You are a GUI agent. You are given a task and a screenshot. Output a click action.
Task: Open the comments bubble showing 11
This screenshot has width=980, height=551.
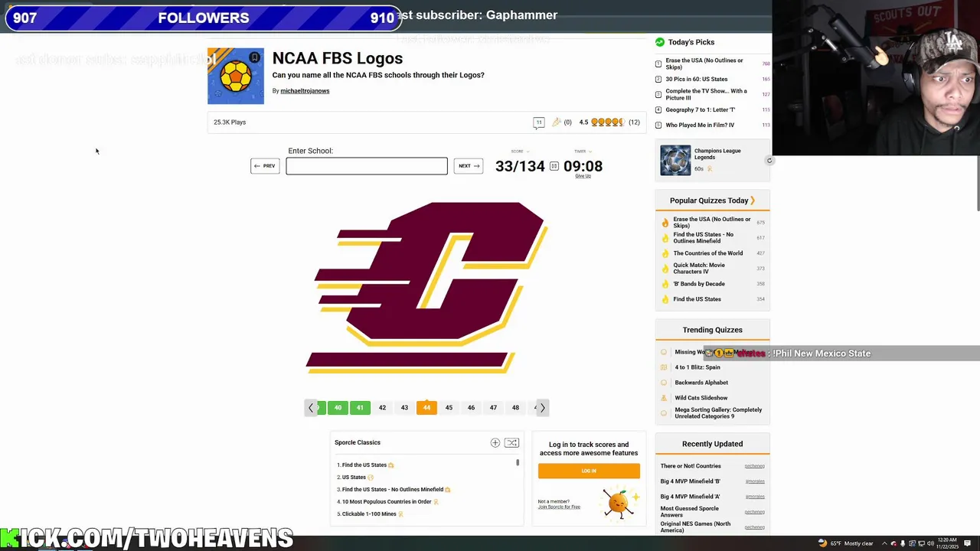pyautogui.click(x=539, y=122)
